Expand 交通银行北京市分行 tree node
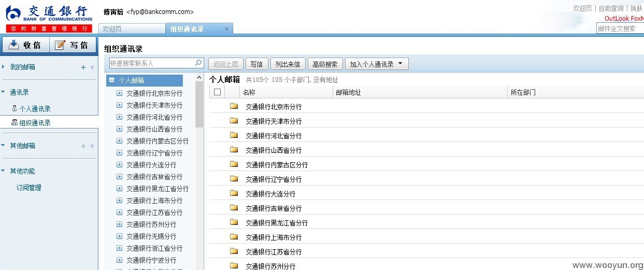The image size is (644, 270). click(x=119, y=93)
